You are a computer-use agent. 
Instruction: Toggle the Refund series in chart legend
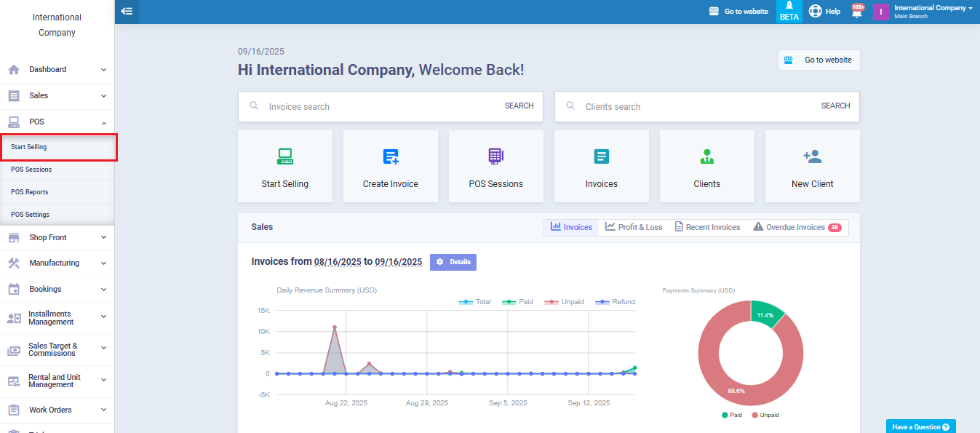(615, 302)
